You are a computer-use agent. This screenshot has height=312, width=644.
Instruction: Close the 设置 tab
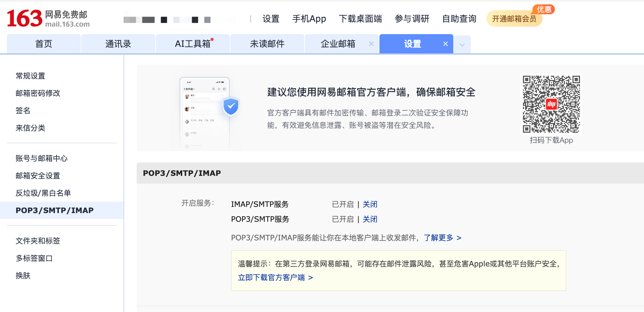(x=446, y=44)
